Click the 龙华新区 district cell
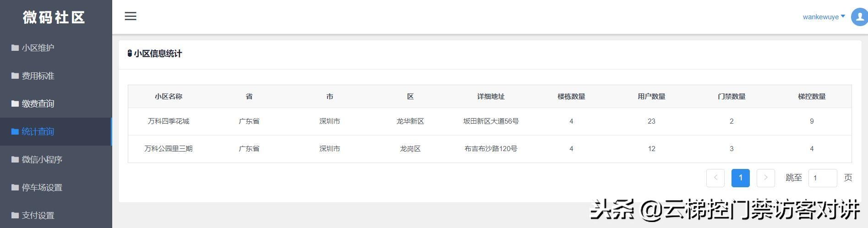Image resolution: width=868 pixels, height=228 pixels. pos(410,121)
